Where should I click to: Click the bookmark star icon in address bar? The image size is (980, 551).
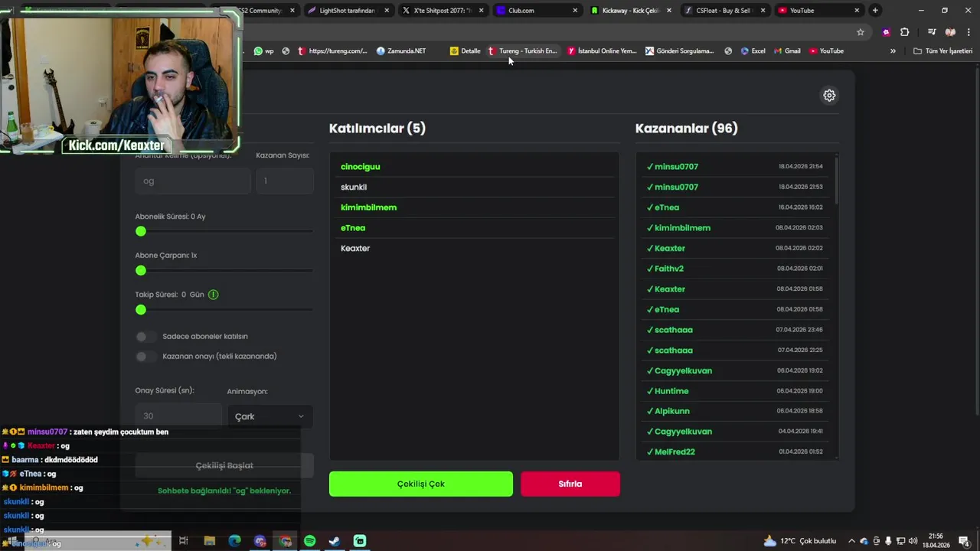pos(861,32)
